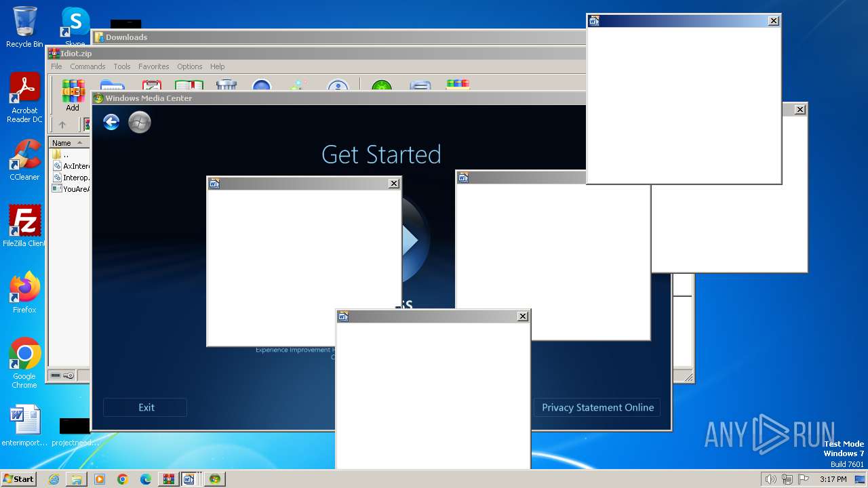Open the Favorites menu in WinRAR
The image size is (868, 488).
154,66
